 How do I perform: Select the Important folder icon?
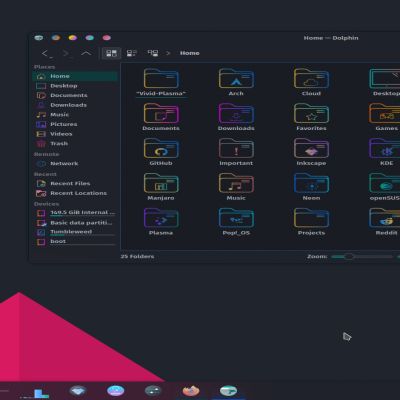click(x=236, y=148)
